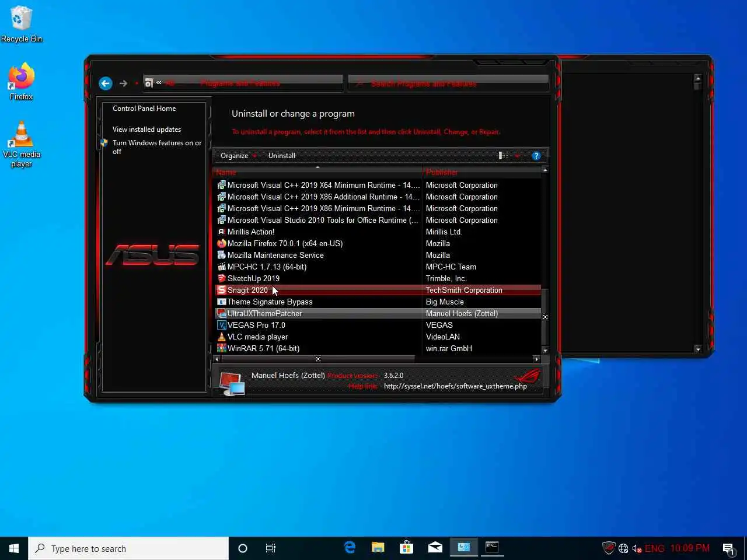Click the Uninstall toolbar button
747x560 pixels.
[282, 156]
